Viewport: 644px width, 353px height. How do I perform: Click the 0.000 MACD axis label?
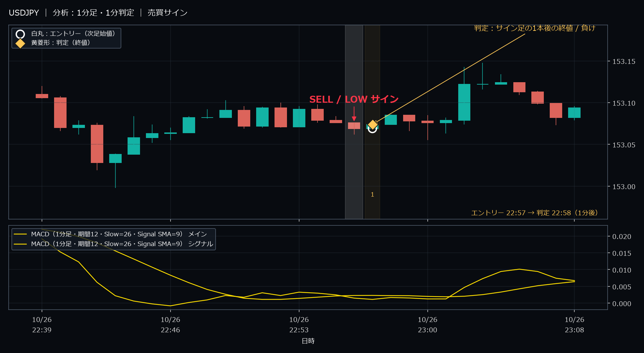pyautogui.click(x=622, y=304)
